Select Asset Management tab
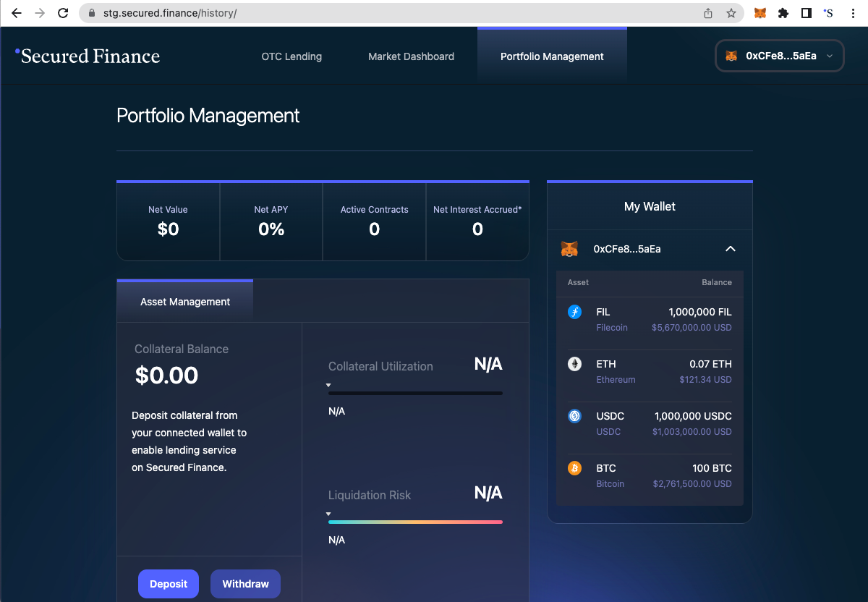The width and height of the screenshot is (868, 602). [185, 302]
